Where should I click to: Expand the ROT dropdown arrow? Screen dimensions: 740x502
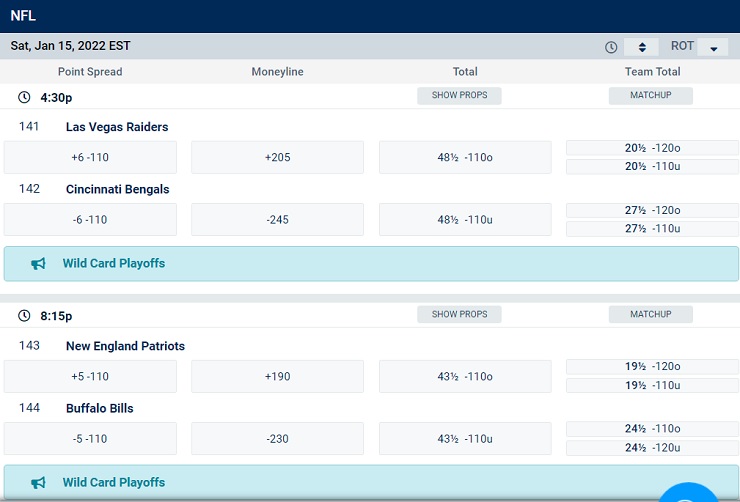[713, 47]
